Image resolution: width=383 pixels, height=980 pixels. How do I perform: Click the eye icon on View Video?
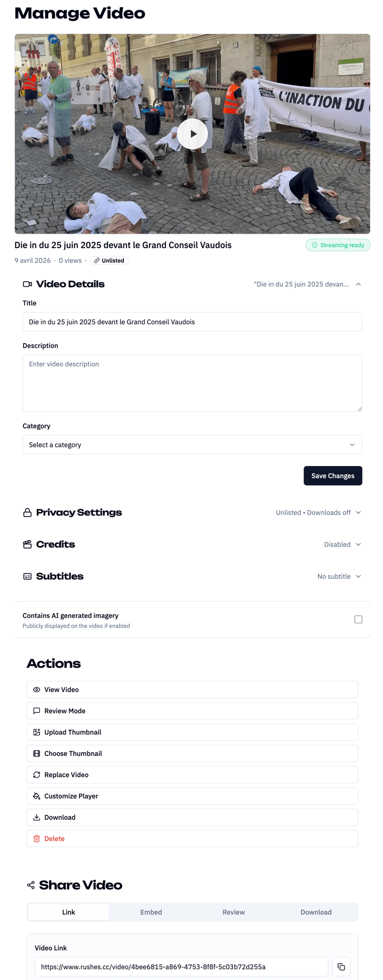coord(37,690)
